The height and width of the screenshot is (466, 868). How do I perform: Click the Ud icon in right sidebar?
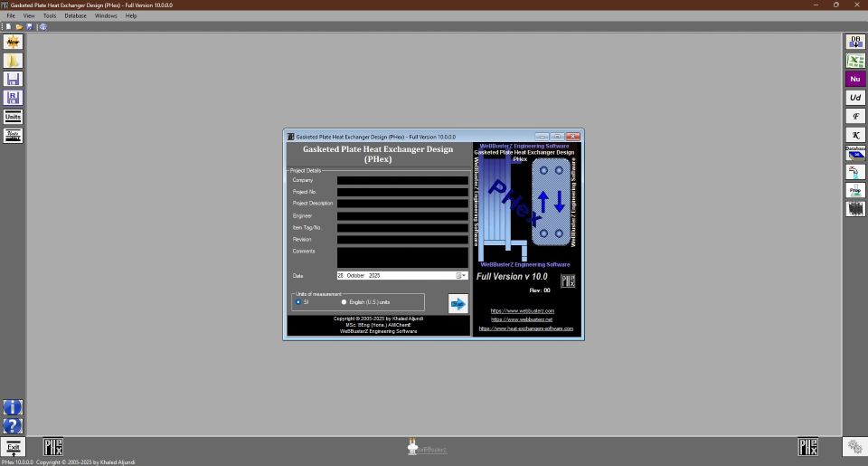coord(855,98)
